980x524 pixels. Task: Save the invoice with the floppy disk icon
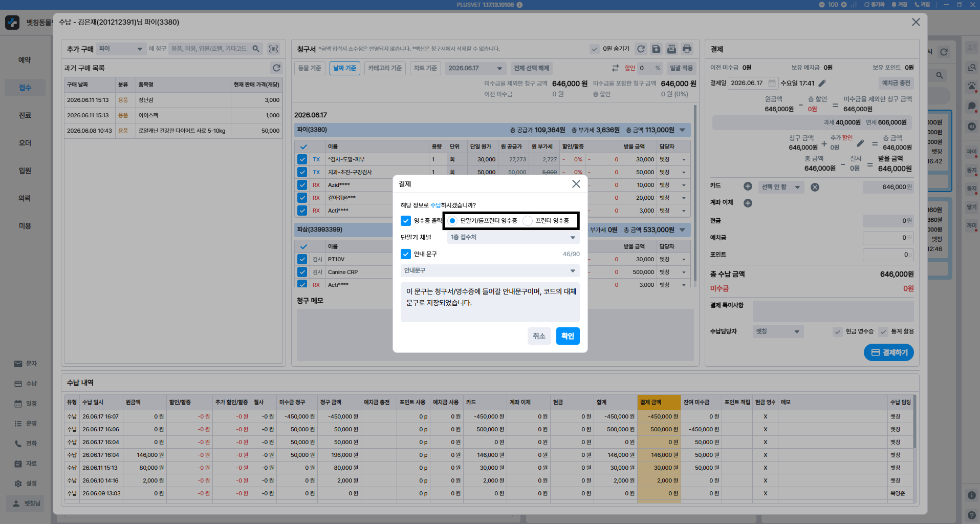click(656, 49)
